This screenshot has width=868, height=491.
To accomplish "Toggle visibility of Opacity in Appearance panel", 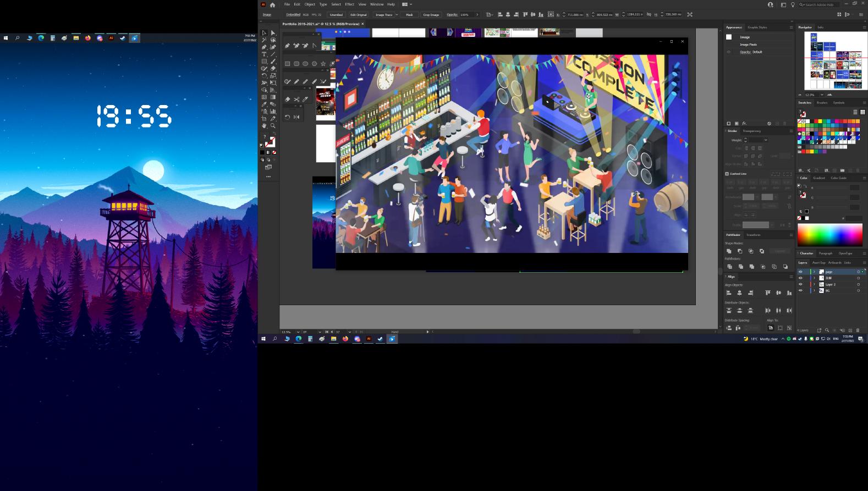I will point(729,52).
